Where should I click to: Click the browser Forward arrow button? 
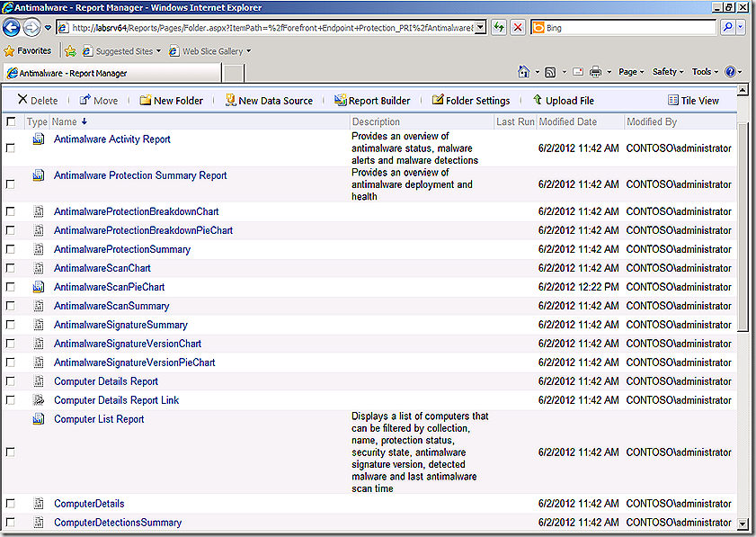point(31,28)
